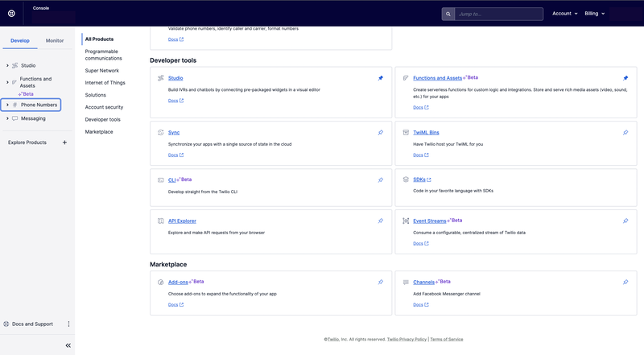Open the SDKs external link
The width and height of the screenshot is (644, 355).
point(422,180)
